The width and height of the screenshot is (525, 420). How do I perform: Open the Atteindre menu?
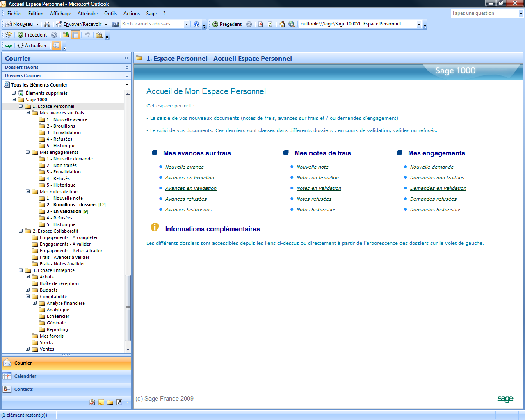click(88, 14)
